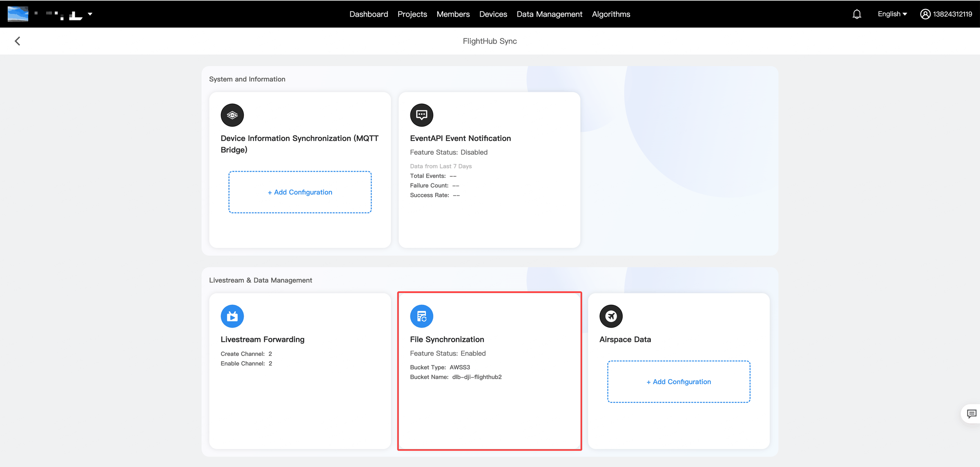The width and height of the screenshot is (980, 467).
Task: Open the Members page
Action: pos(453,14)
